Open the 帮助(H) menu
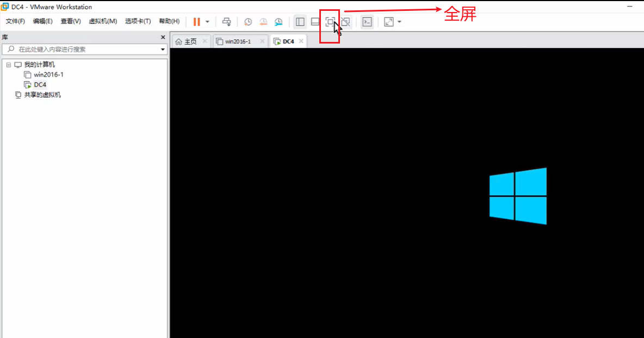Image resolution: width=644 pixels, height=338 pixels. click(169, 21)
